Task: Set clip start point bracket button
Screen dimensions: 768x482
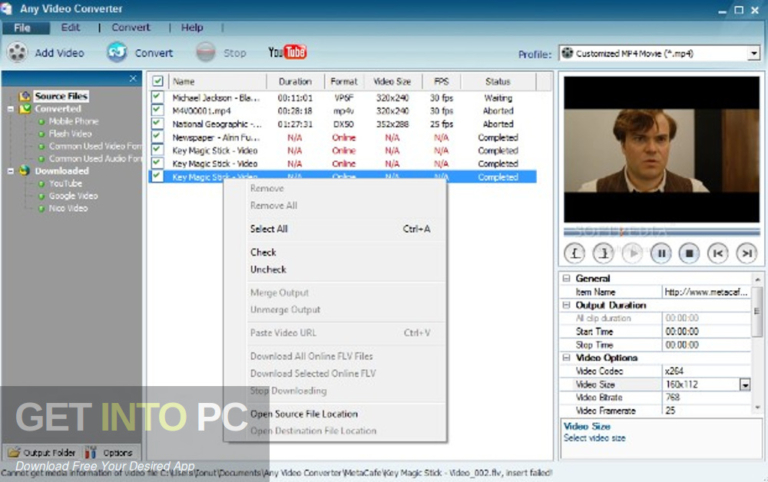Action: point(575,253)
